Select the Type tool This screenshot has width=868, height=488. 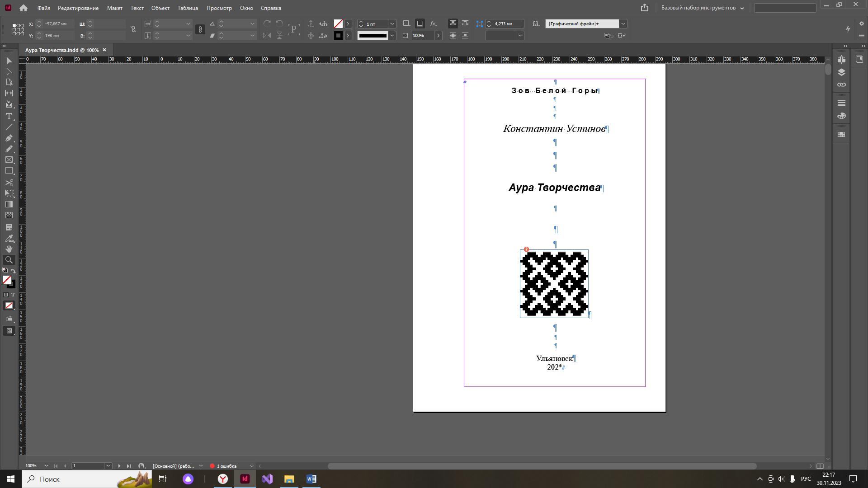pyautogui.click(x=9, y=116)
